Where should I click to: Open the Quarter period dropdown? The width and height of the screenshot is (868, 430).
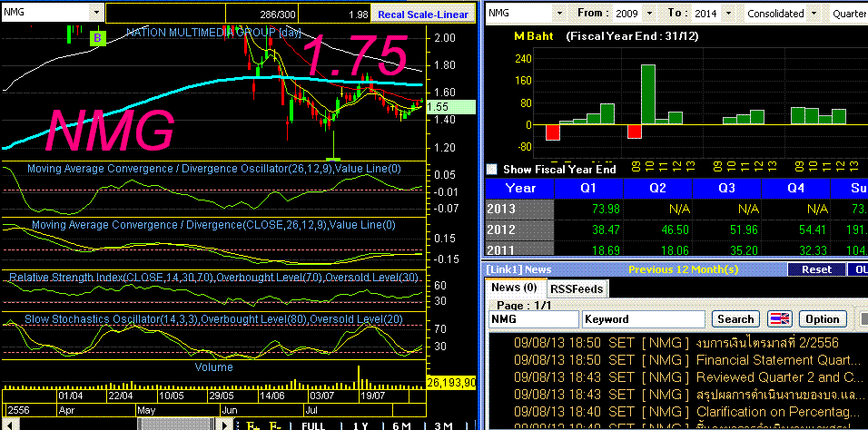point(848,13)
